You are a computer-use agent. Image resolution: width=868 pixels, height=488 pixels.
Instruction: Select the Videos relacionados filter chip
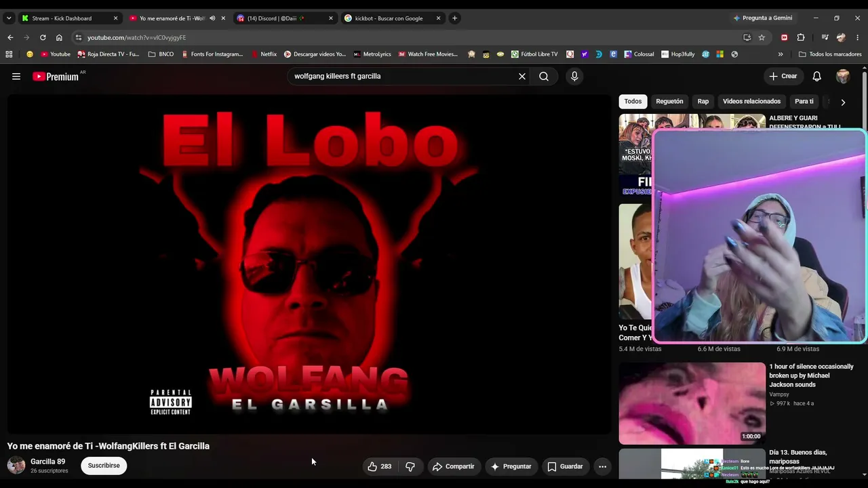(x=751, y=102)
